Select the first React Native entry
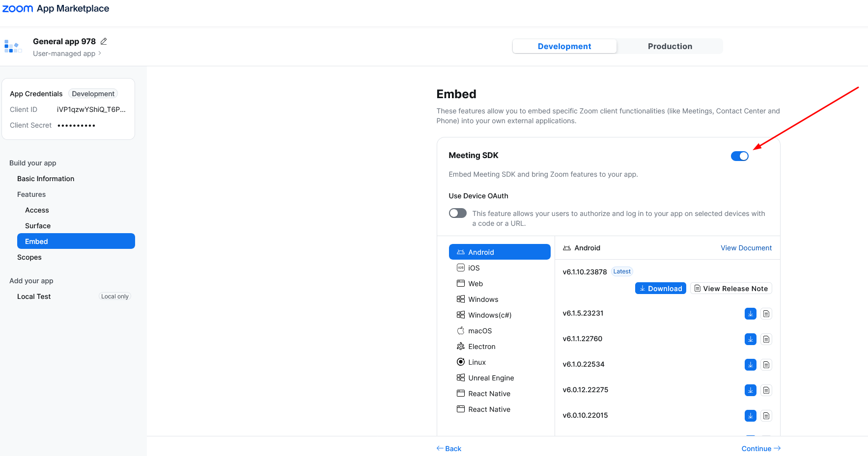 tap(499, 393)
